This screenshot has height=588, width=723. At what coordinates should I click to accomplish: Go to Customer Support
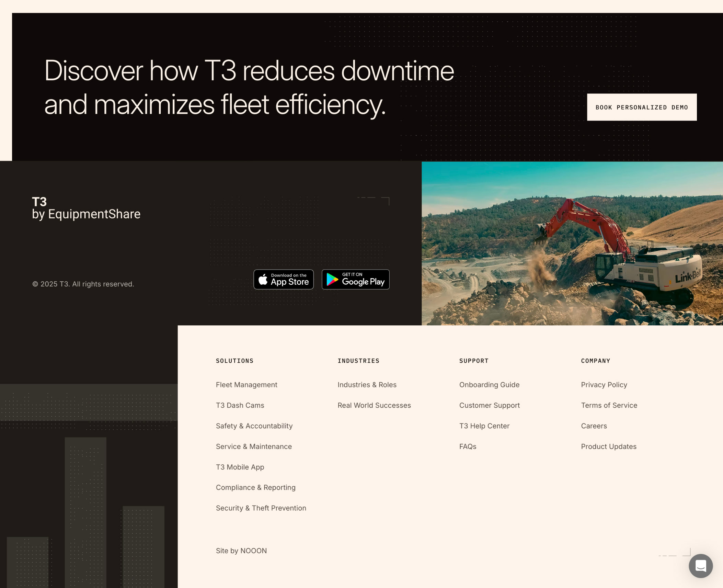[x=489, y=405]
